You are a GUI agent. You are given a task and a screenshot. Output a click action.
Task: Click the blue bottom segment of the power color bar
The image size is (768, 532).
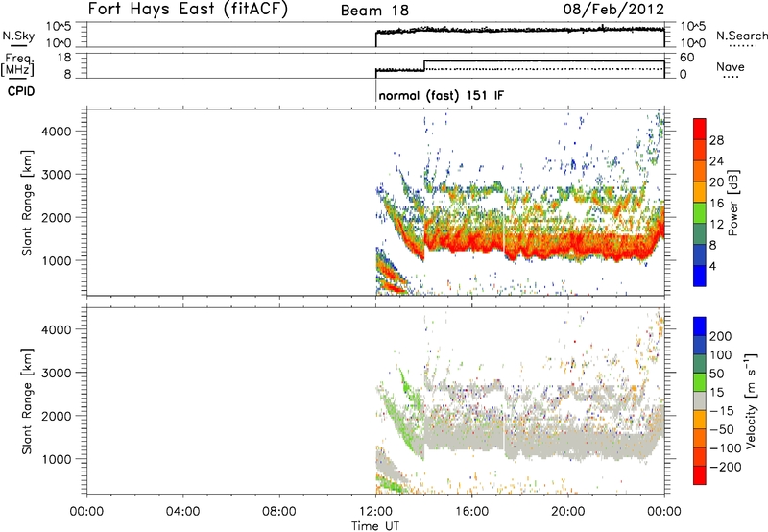pos(700,276)
